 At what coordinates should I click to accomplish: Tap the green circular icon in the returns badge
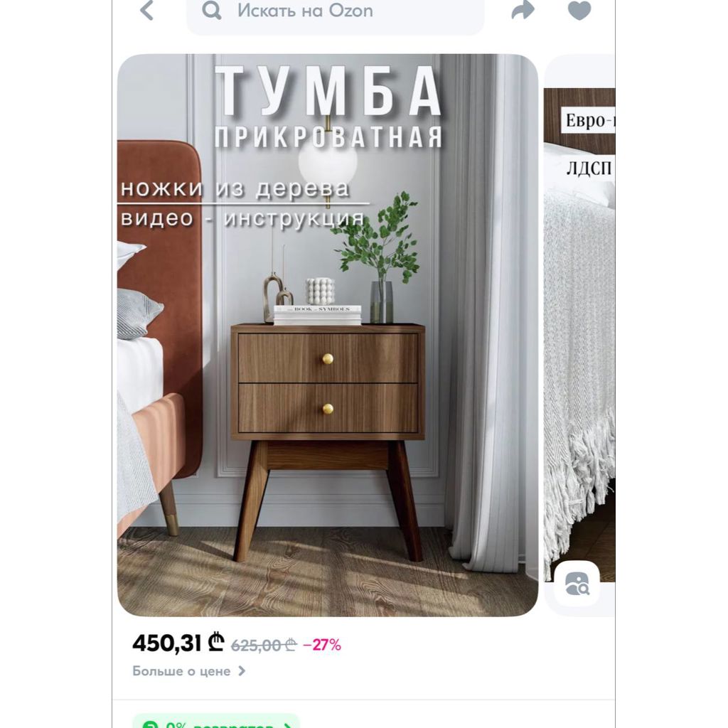[151, 724]
